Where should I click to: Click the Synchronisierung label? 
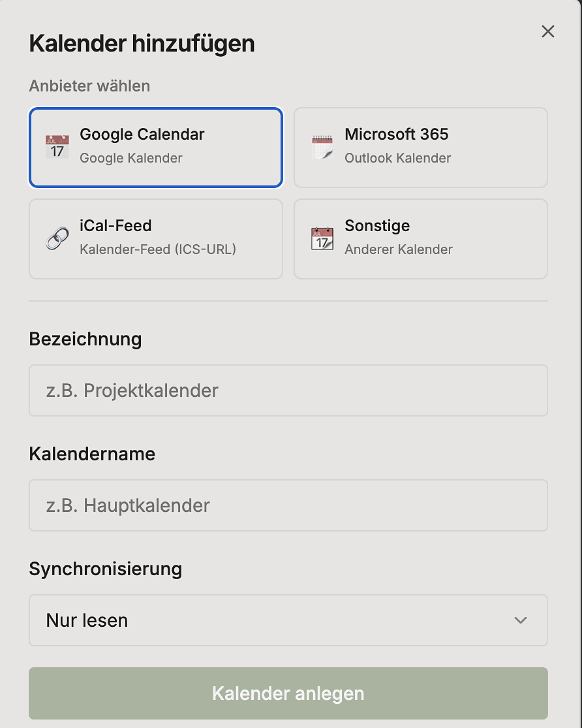coord(105,569)
